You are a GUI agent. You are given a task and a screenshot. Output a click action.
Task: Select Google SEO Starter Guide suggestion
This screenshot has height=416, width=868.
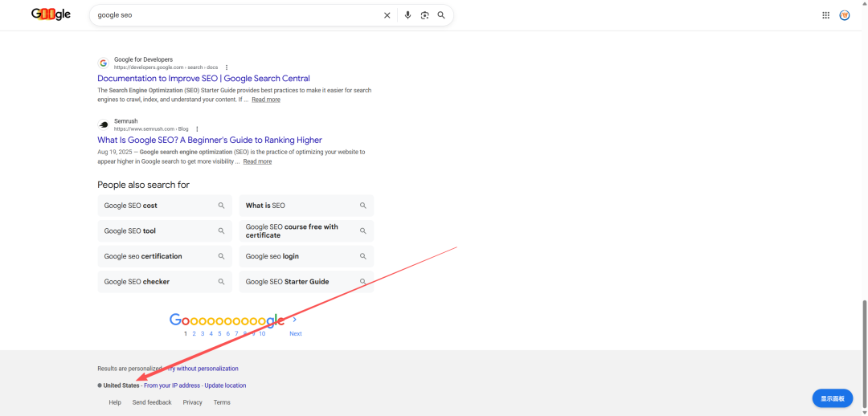tap(307, 282)
